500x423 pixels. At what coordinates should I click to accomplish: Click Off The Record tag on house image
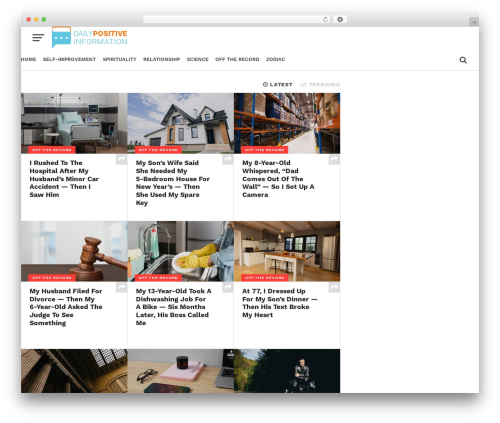click(x=158, y=150)
